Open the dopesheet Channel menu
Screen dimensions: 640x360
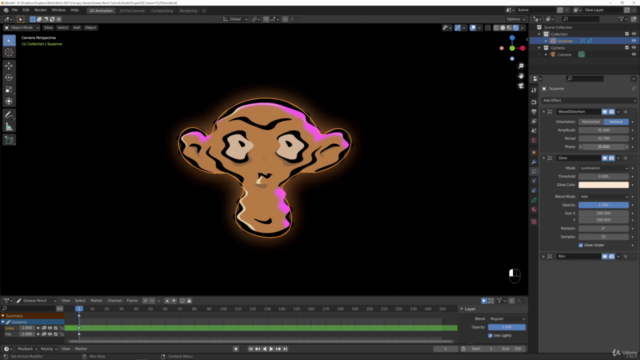[x=114, y=301]
